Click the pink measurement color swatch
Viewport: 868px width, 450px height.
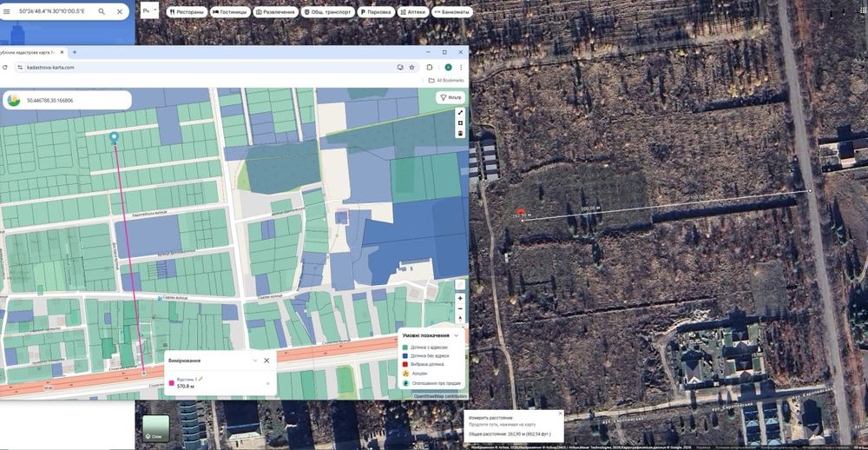pos(171,383)
